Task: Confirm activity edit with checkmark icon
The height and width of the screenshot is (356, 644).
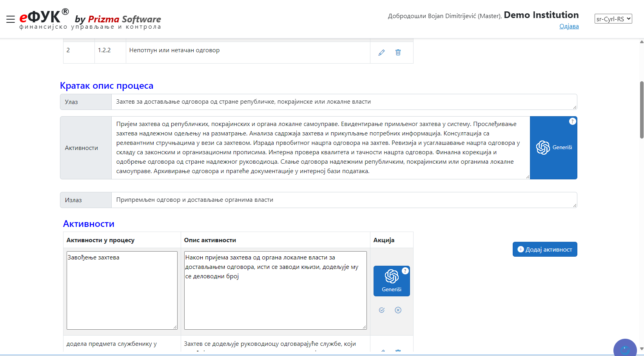Action: [382, 310]
